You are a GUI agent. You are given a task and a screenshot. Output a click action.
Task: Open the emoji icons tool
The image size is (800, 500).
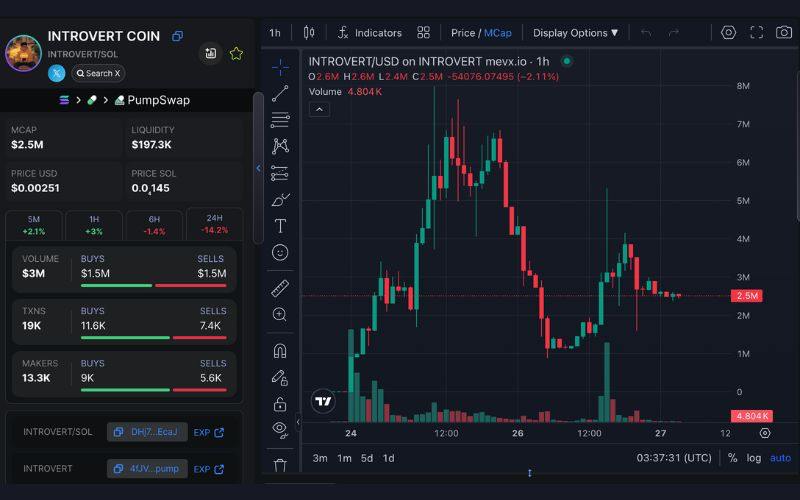coord(280,253)
